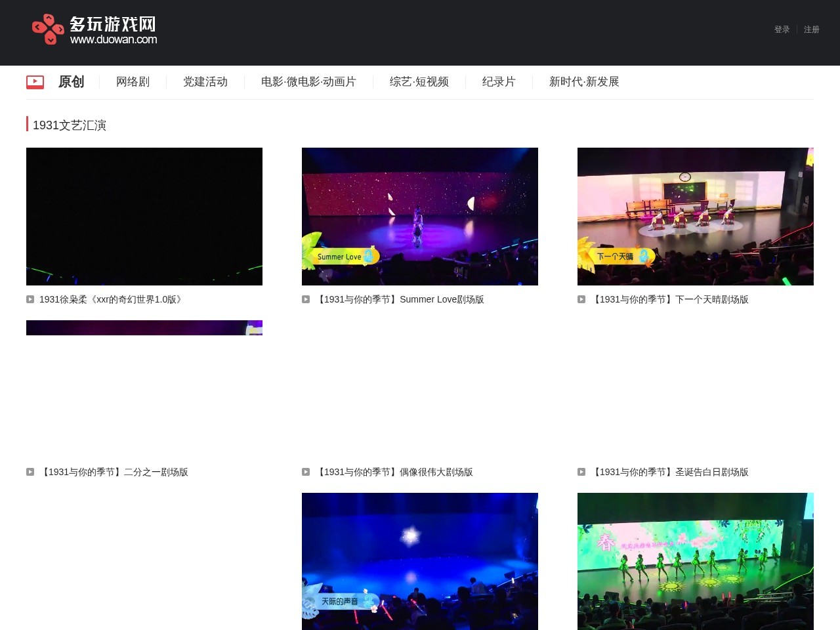Open the 天际的声音 video thumbnail

click(x=419, y=561)
